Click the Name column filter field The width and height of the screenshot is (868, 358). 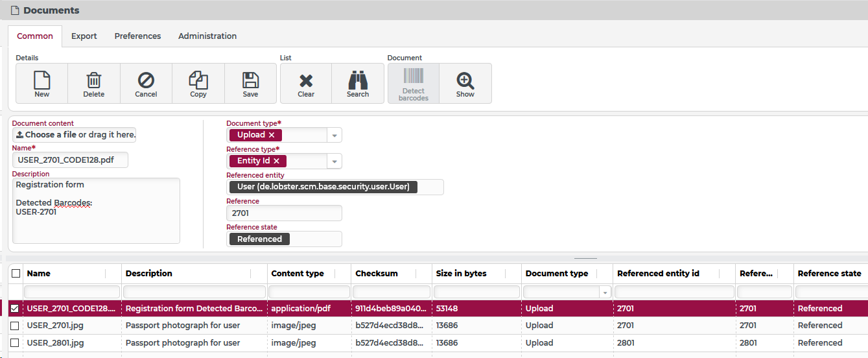pyautogui.click(x=72, y=292)
